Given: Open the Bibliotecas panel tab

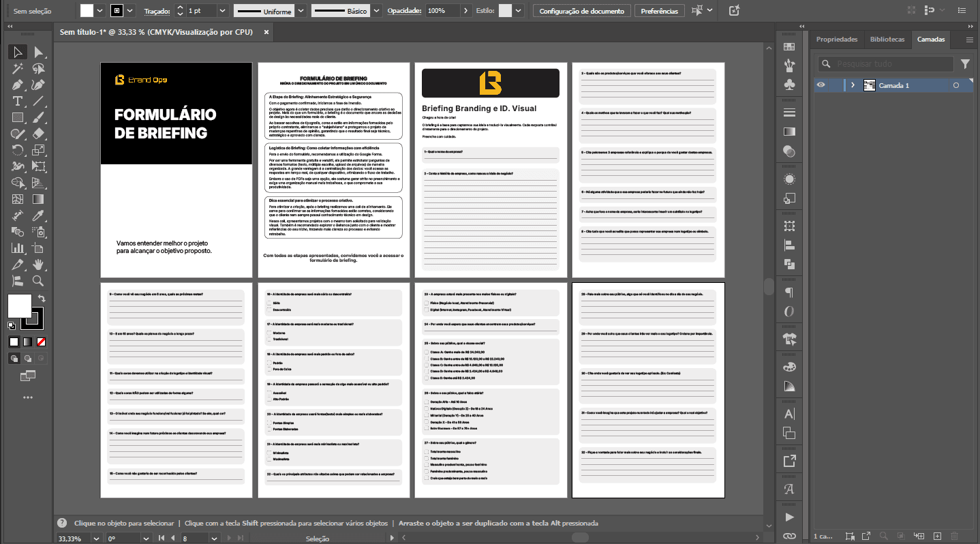Looking at the screenshot, I should point(887,40).
